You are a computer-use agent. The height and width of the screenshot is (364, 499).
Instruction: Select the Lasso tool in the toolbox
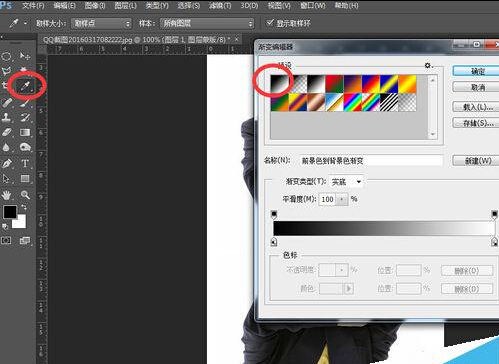7,71
